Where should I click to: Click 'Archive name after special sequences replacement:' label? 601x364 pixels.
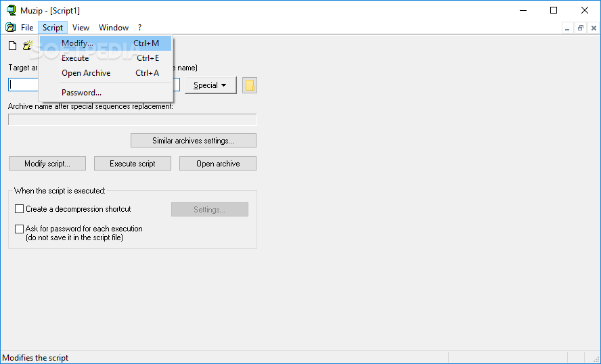coord(91,106)
